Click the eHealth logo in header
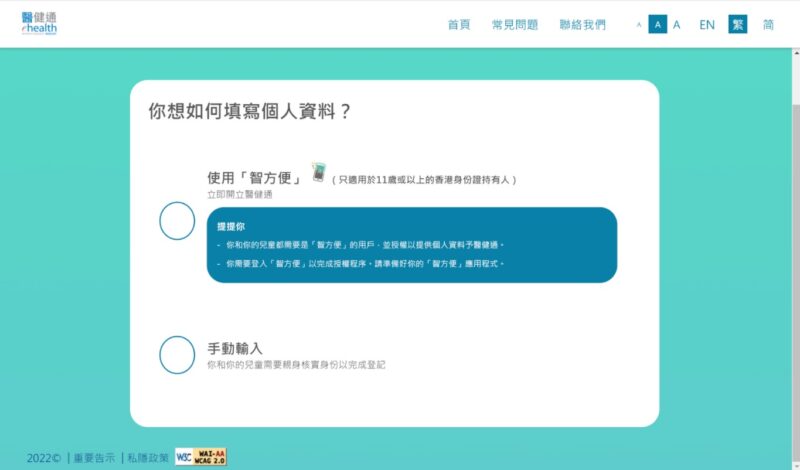Image resolution: width=800 pixels, height=470 pixels. pos(39,24)
